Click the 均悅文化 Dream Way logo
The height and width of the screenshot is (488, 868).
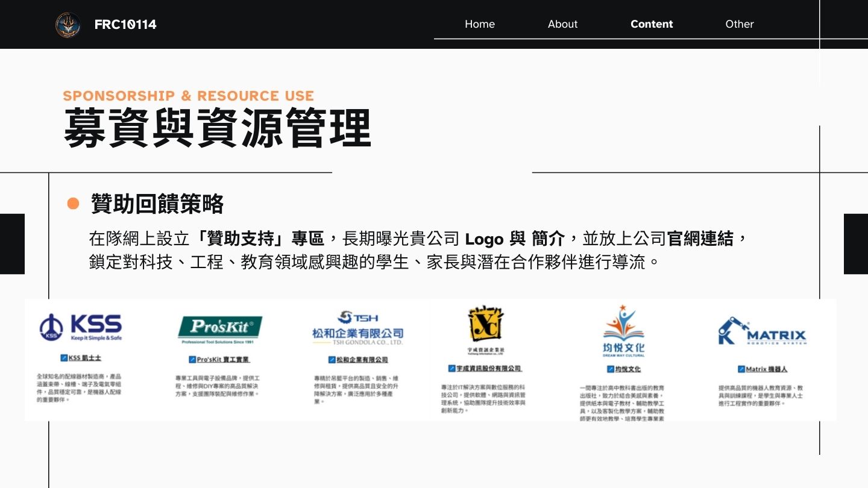623,329
